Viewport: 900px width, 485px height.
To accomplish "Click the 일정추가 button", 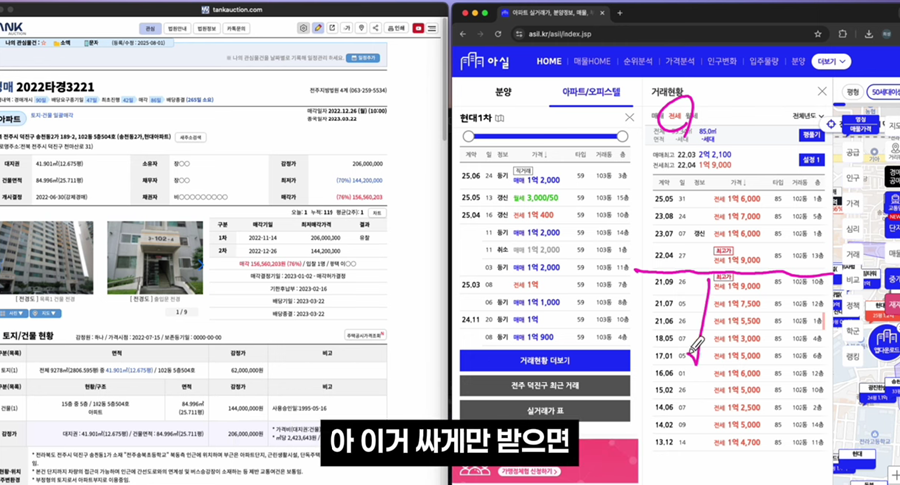I will [363, 58].
